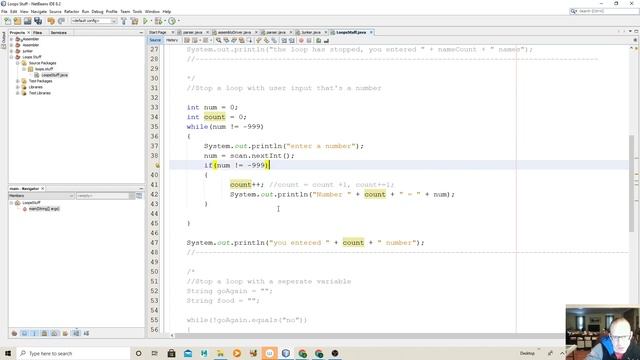Click the Stop Macro Recording icon
Image resolution: width=640 pixels, height=360 pixels.
pyautogui.click(x=309, y=40)
